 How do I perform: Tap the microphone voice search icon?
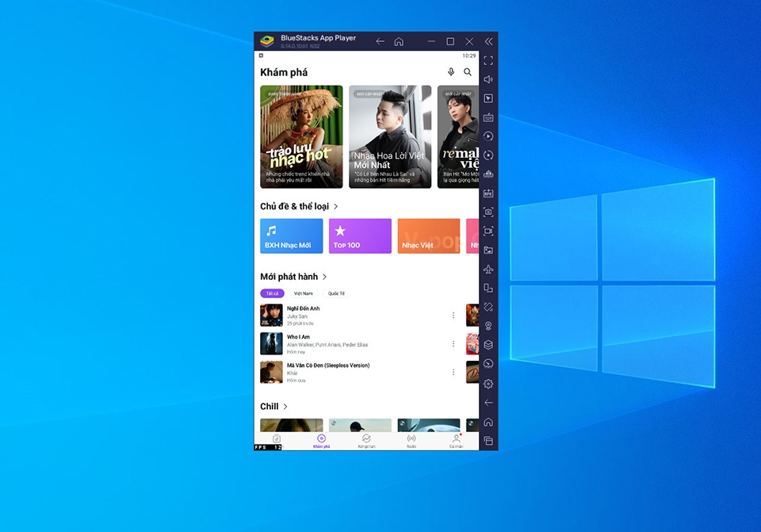(x=451, y=72)
